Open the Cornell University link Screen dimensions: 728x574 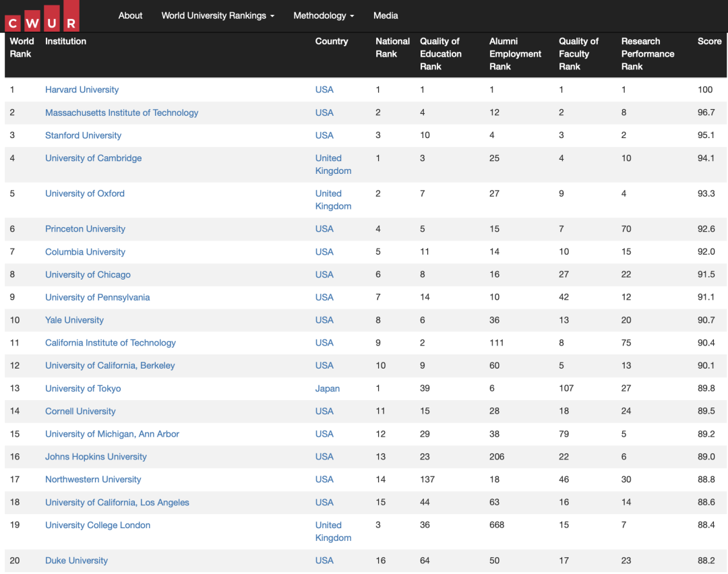[80, 411]
